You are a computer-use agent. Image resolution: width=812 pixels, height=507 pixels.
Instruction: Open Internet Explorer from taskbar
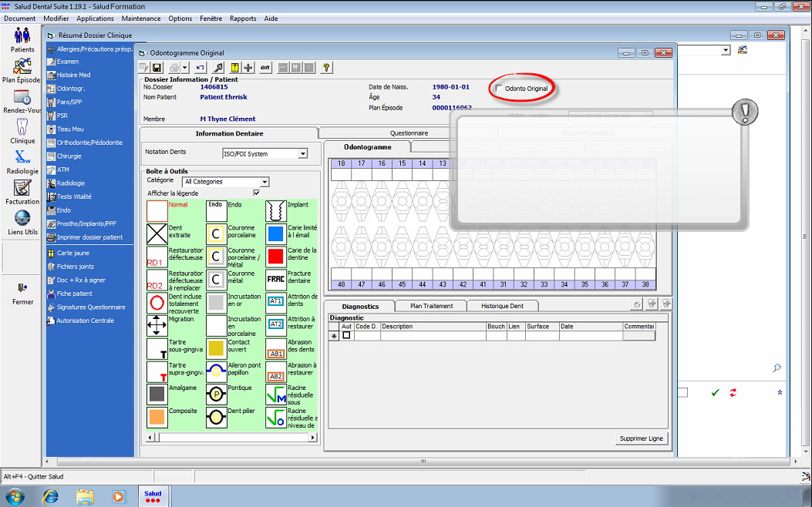(50, 496)
